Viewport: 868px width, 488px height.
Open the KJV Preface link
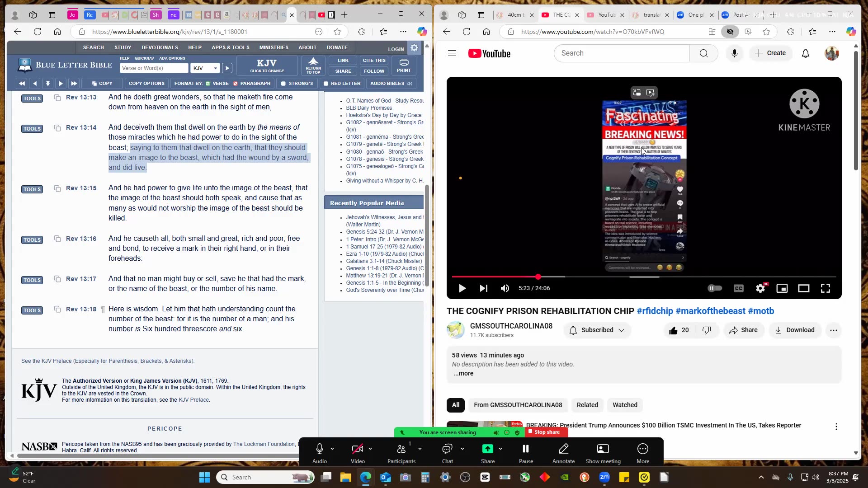tap(193, 400)
